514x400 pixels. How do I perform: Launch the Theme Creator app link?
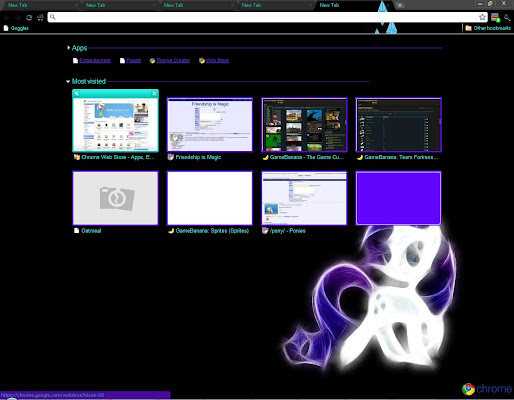(173, 60)
